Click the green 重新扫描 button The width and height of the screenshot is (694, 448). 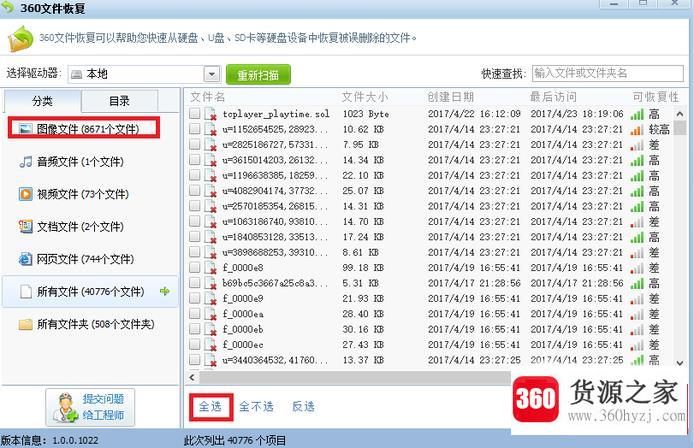click(258, 74)
